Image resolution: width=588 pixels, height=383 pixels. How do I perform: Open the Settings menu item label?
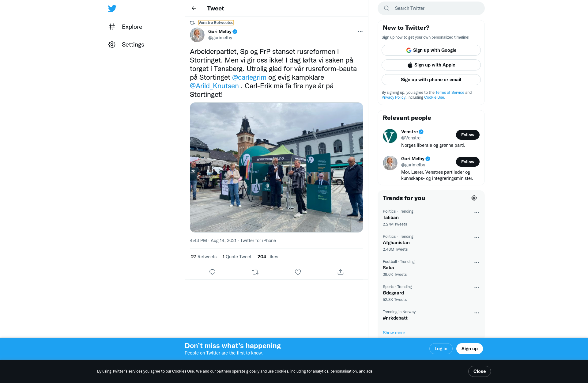[x=133, y=44]
